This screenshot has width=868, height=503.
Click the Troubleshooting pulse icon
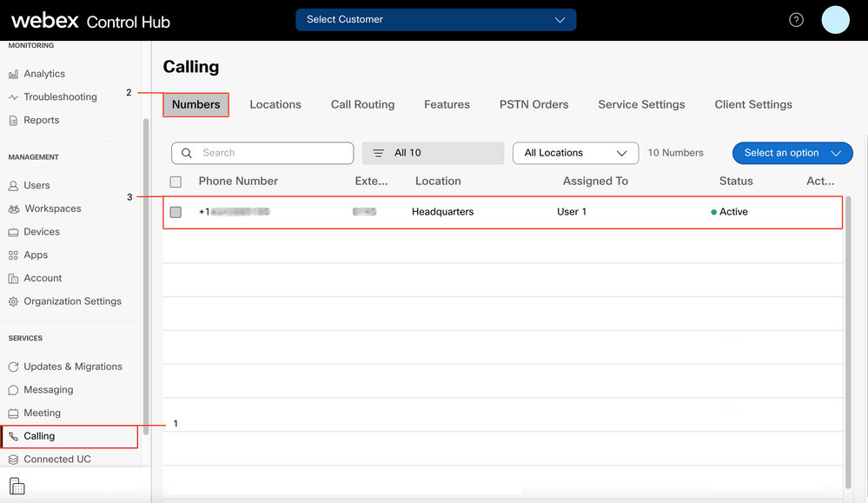click(13, 96)
